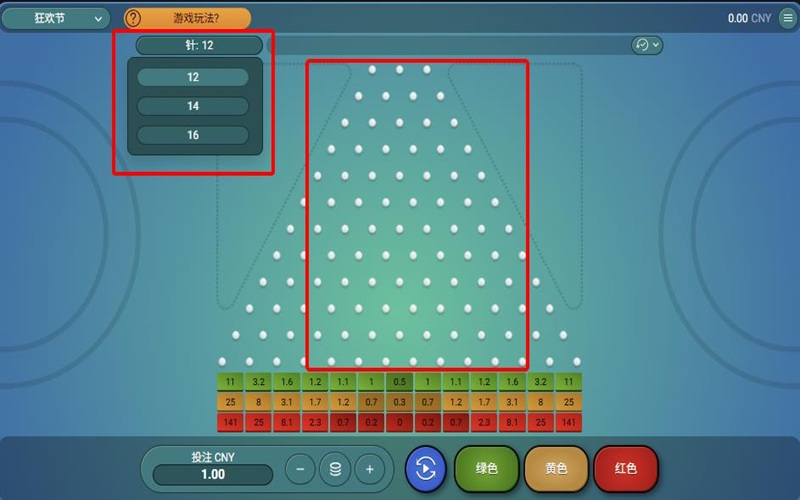
Task: Select 16 pins option
Action: (x=193, y=135)
